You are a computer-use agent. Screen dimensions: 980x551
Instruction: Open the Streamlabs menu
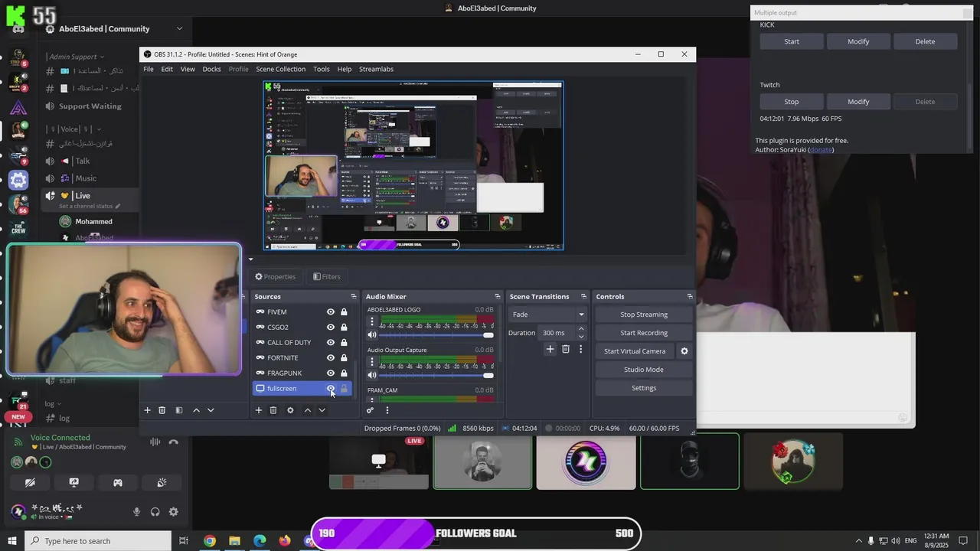tap(376, 69)
